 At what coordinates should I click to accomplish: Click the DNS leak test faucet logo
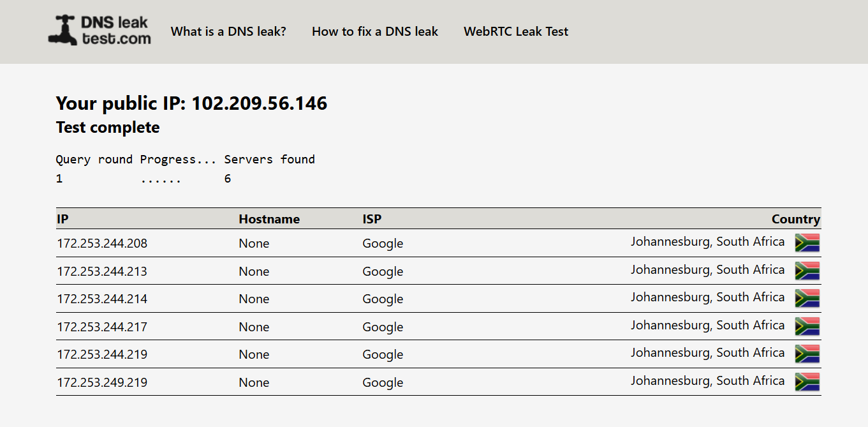click(99, 31)
